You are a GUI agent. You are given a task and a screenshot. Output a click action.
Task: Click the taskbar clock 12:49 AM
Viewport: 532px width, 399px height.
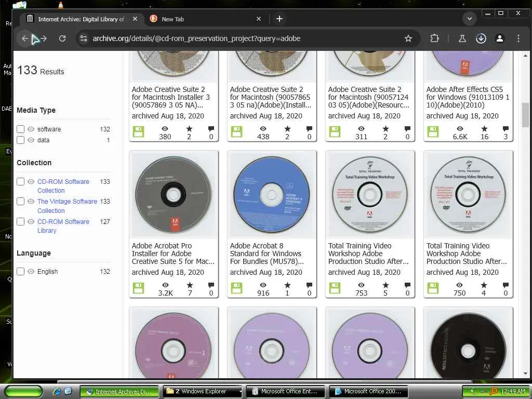[x=513, y=392]
